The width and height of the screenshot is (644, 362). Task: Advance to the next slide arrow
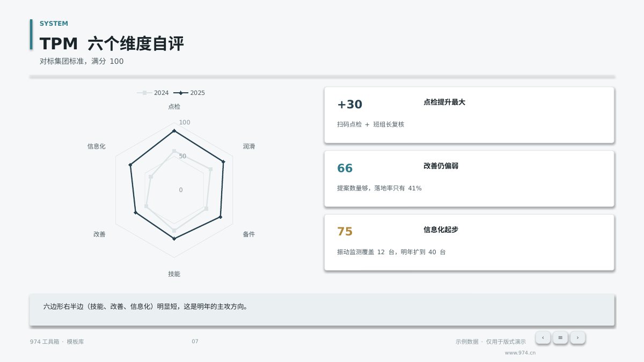click(577, 337)
